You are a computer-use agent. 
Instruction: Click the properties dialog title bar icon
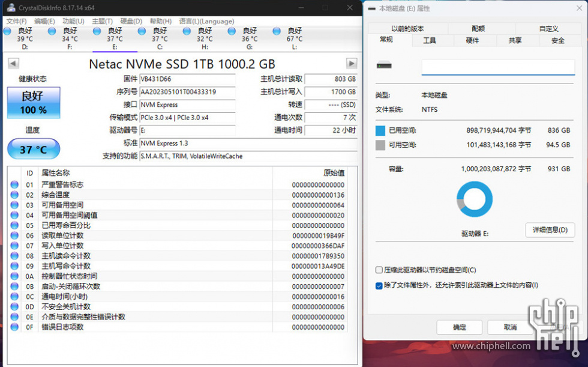371,8
